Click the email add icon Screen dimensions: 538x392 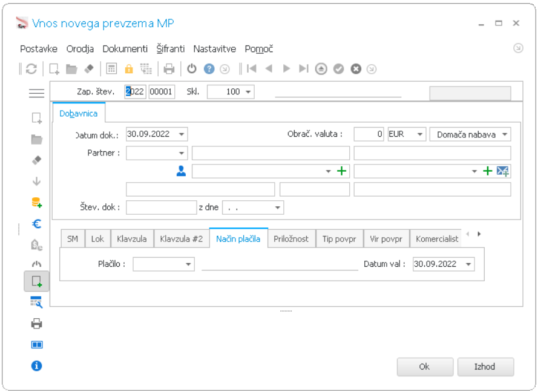click(x=503, y=171)
